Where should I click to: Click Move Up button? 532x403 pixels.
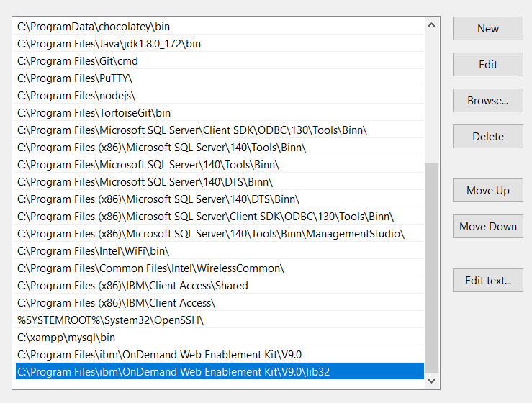click(x=488, y=190)
